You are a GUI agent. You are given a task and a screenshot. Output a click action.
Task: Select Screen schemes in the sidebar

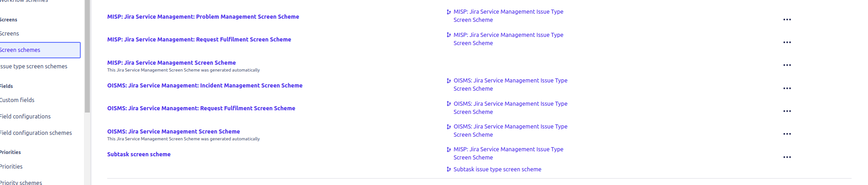(40, 50)
